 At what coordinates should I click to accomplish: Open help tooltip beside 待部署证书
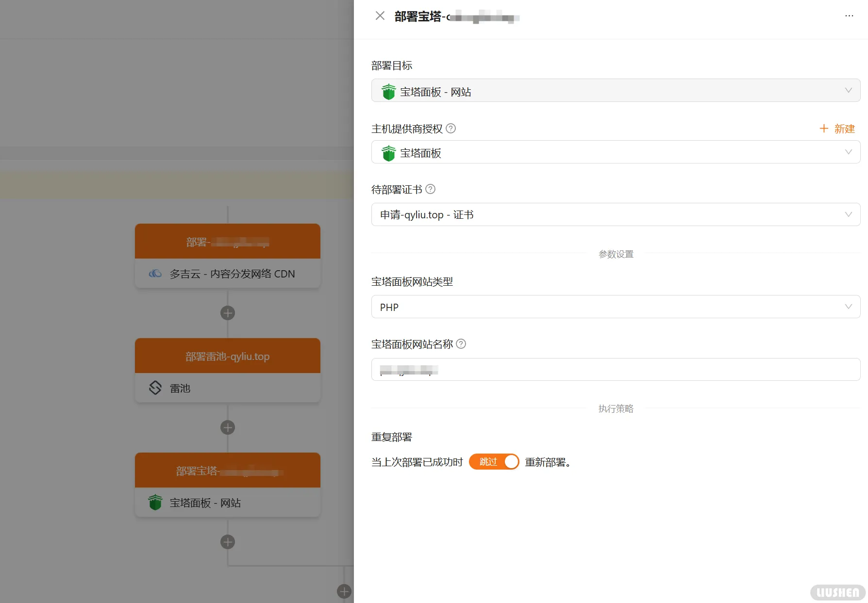tap(430, 190)
